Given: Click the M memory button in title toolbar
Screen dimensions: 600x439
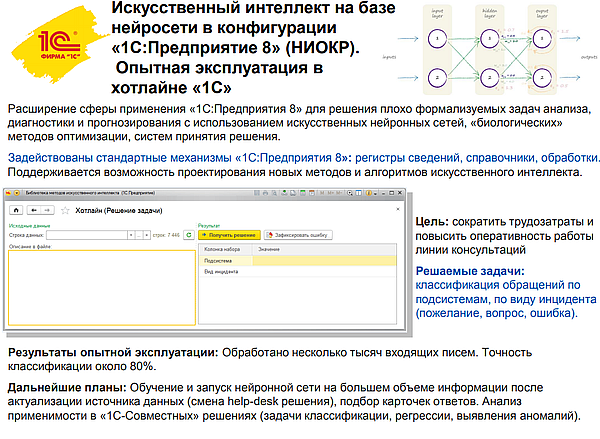Looking at the screenshot, I should (x=322, y=193).
